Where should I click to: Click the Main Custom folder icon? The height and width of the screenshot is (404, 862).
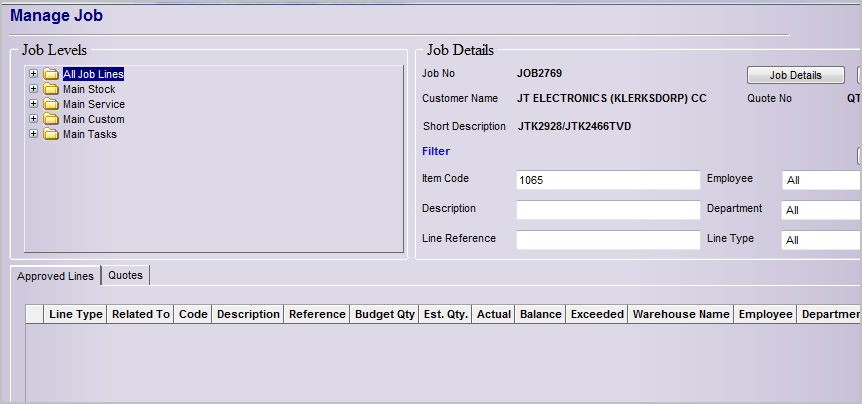[x=51, y=119]
